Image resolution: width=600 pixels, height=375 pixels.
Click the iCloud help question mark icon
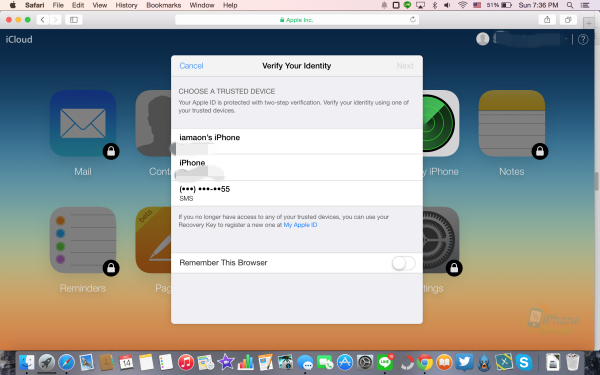(583, 39)
